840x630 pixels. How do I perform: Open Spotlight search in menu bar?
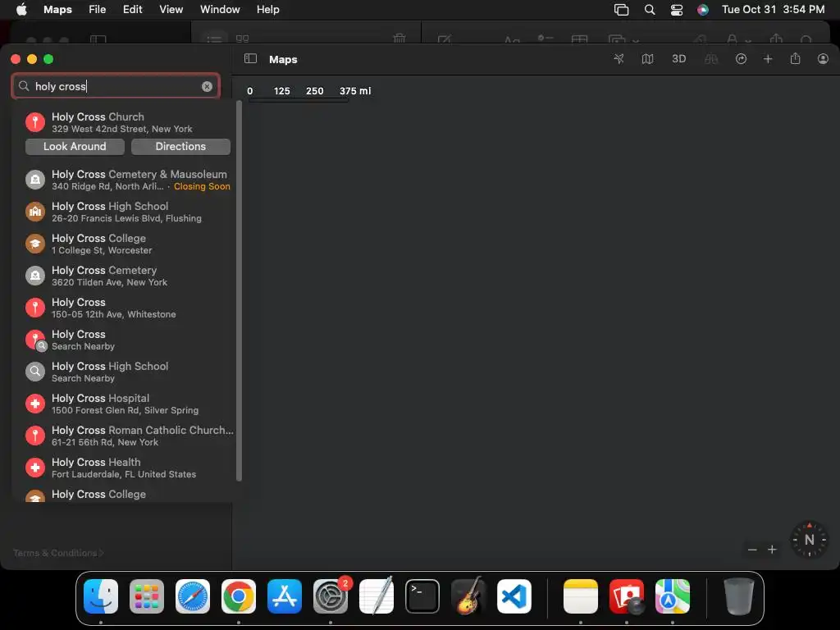(x=650, y=10)
